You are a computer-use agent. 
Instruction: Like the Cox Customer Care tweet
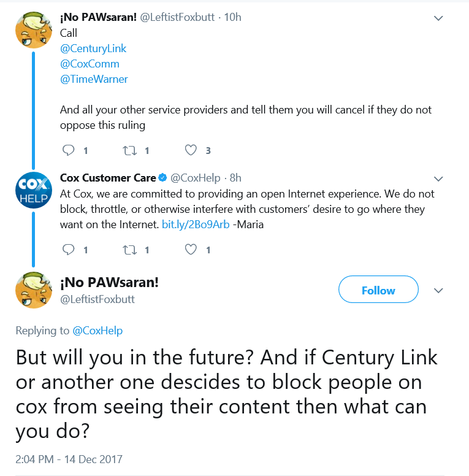point(191,250)
